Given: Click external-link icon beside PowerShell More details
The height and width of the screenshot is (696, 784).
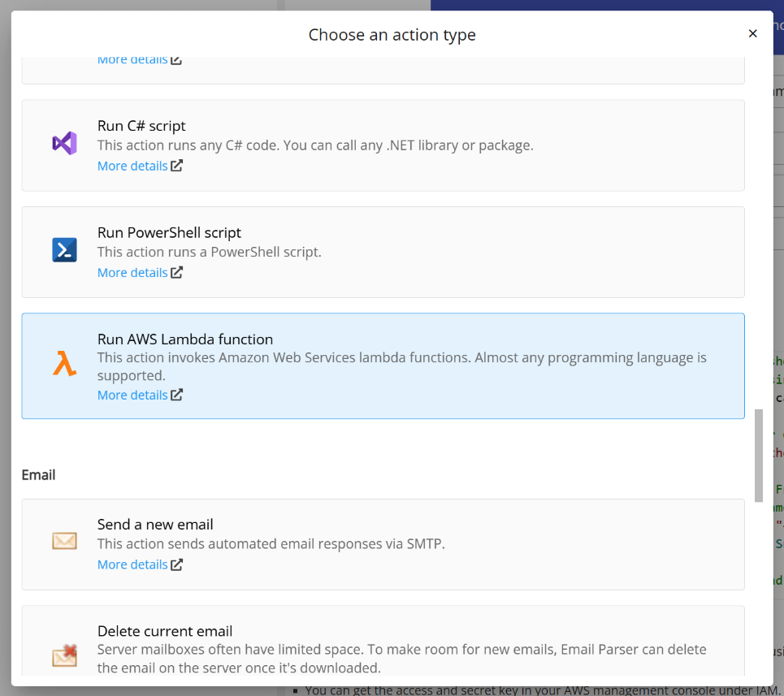Looking at the screenshot, I should (177, 272).
